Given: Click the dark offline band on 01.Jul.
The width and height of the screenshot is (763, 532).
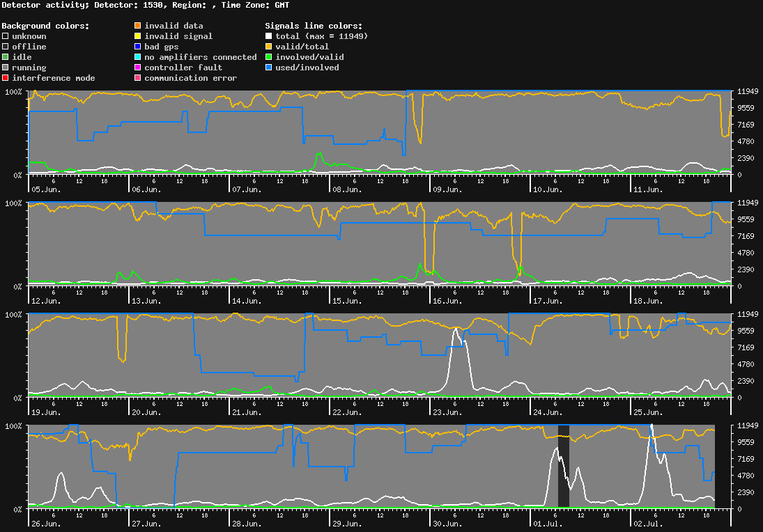Looking at the screenshot, I should [564, 467].
